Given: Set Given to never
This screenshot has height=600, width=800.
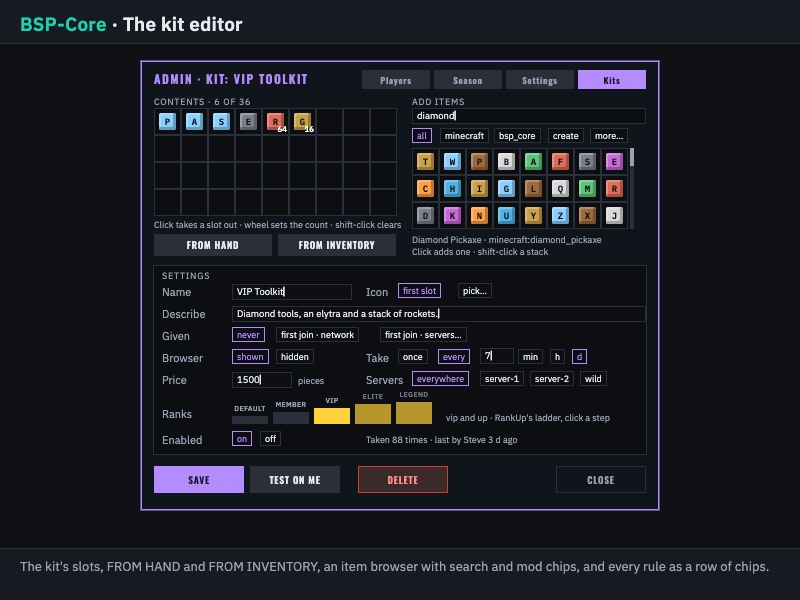Looking at the screenshot, I should coord(248,335).
